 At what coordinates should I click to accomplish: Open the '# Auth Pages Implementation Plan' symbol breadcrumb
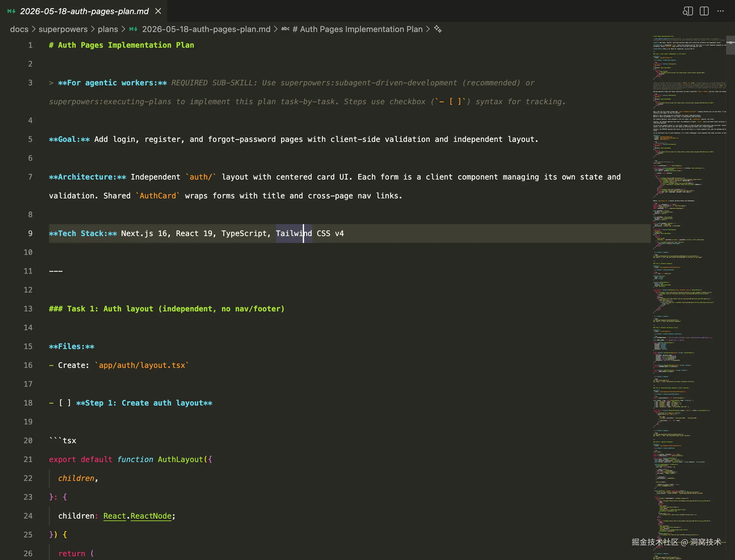[x=357, y=29]
